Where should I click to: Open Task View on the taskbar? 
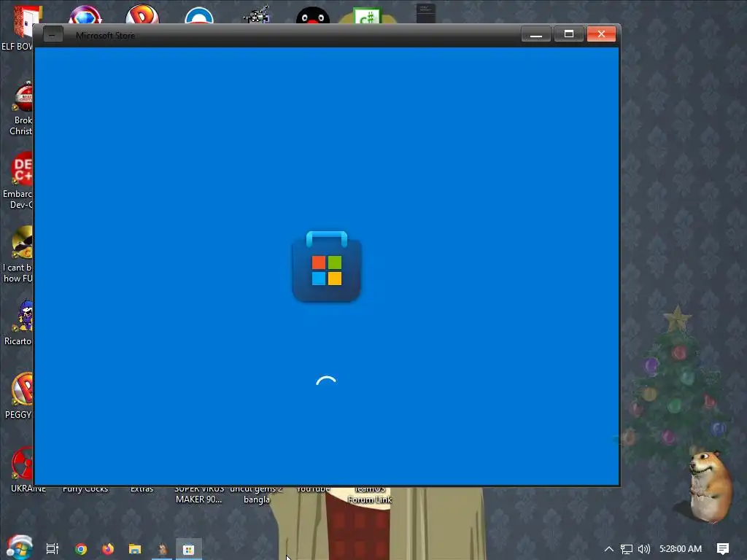[53, 549]
